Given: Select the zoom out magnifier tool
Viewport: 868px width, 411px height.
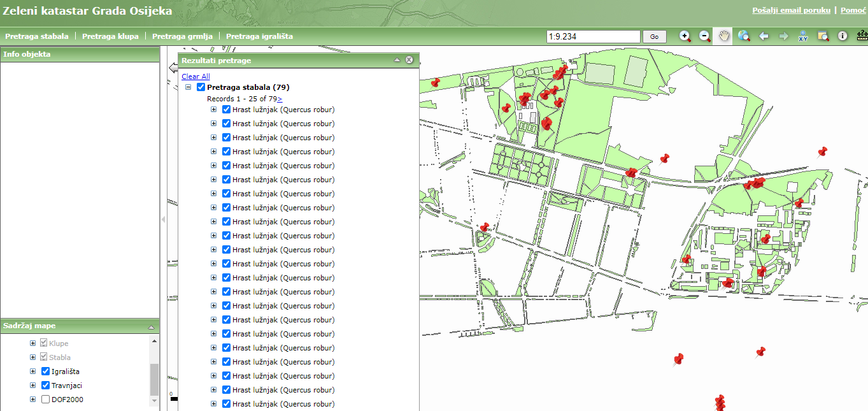Looking at the screenshot, I should [705, 36].
